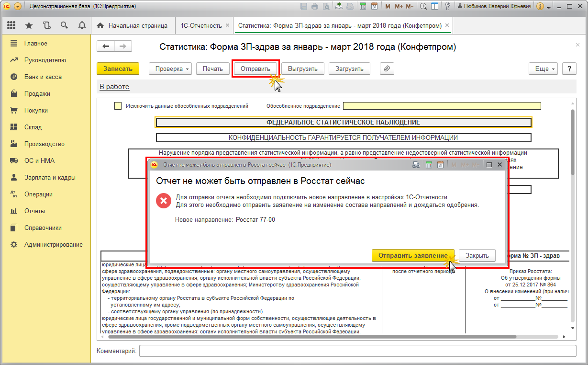Open the History icon in tools panel
The image size is (588, 365).
click(46, 25)
